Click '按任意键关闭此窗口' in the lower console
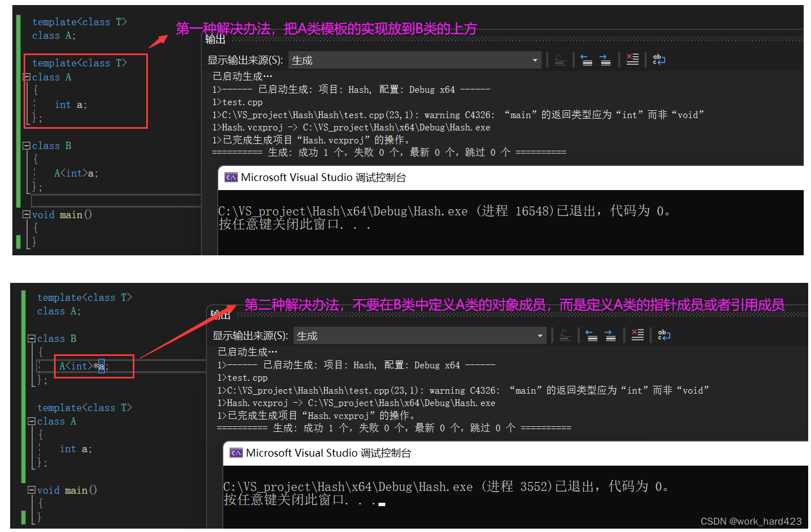This screenshot has height=532, width=811. [x=300, y=500]
